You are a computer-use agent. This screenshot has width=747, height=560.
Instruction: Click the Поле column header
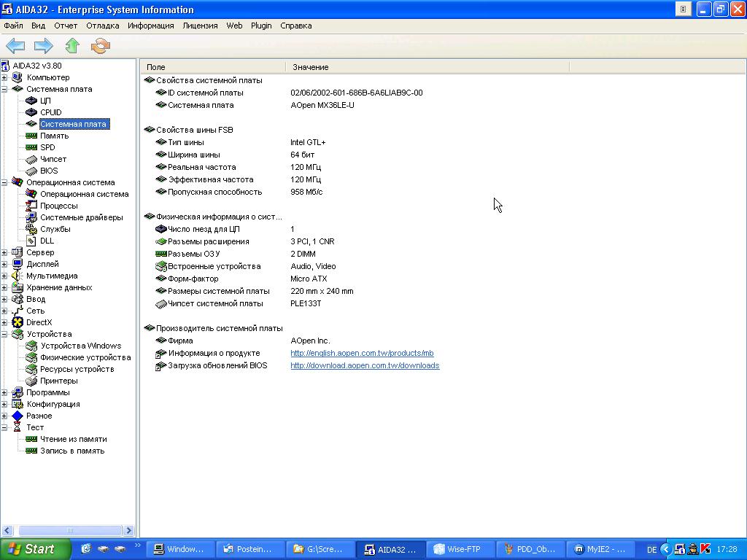tap(213, 67)
